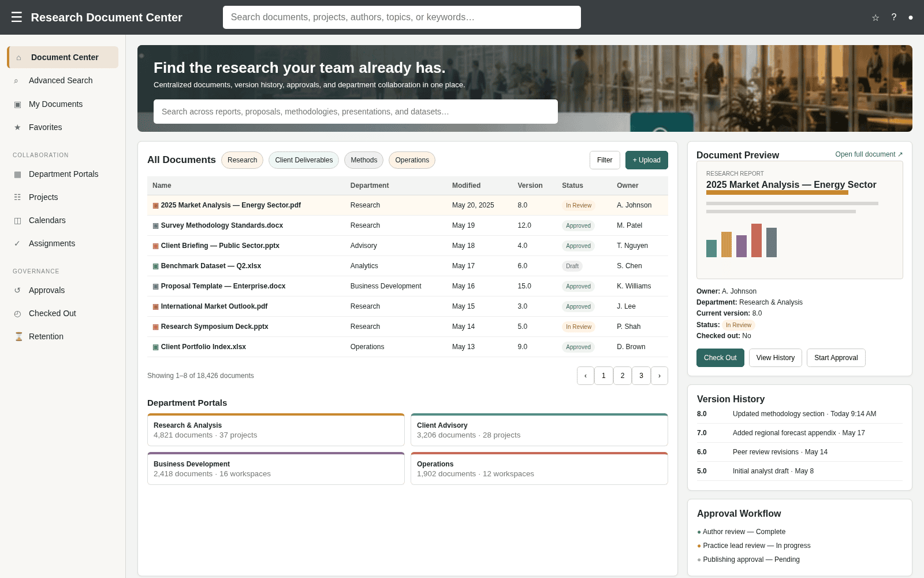Click the star favorites icon in header

pyautogui.click(x=875, y=17)
